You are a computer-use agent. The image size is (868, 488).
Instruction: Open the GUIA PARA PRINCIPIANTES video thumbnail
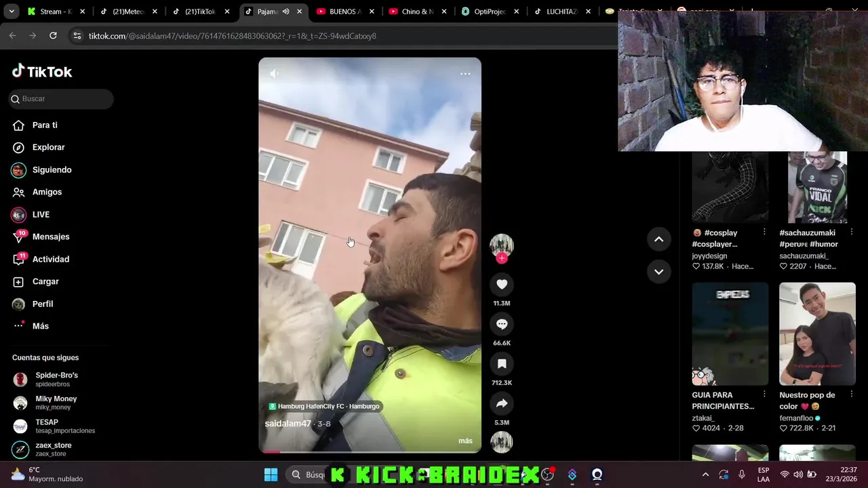pyautogui.click(x=730, y=334)
